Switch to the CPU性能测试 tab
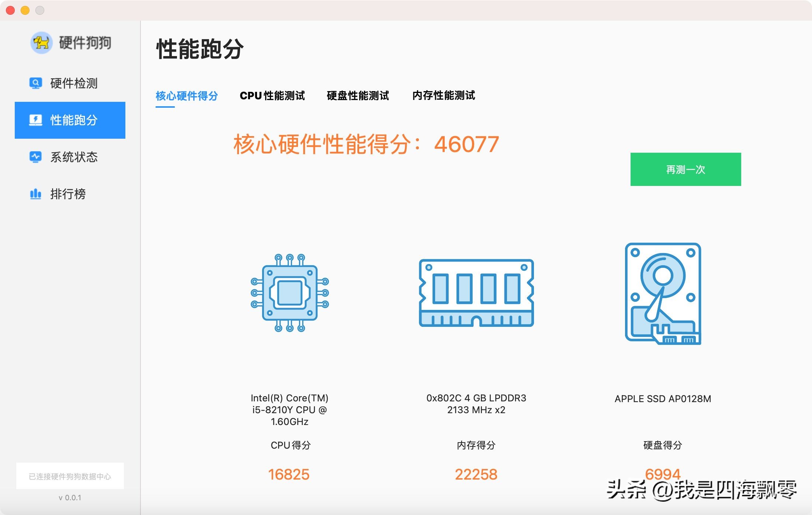Image resolution: width=812 pixels, height=515 pixels. point(272,96)
